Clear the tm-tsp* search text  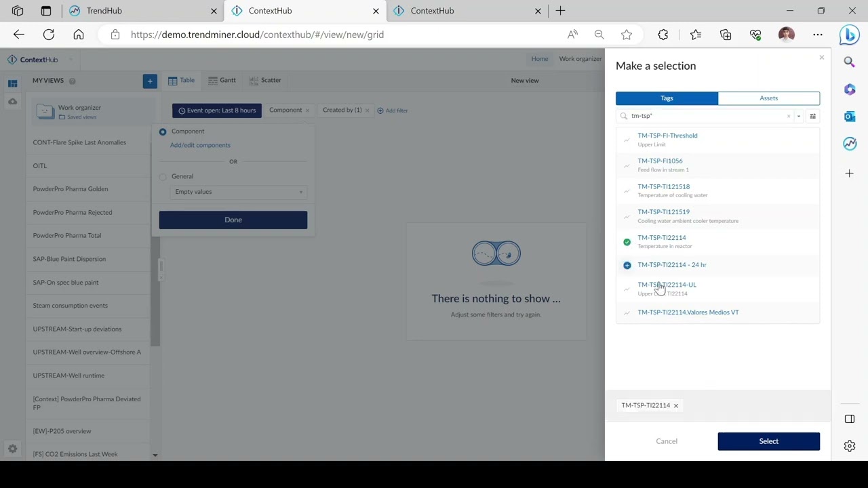788,117
